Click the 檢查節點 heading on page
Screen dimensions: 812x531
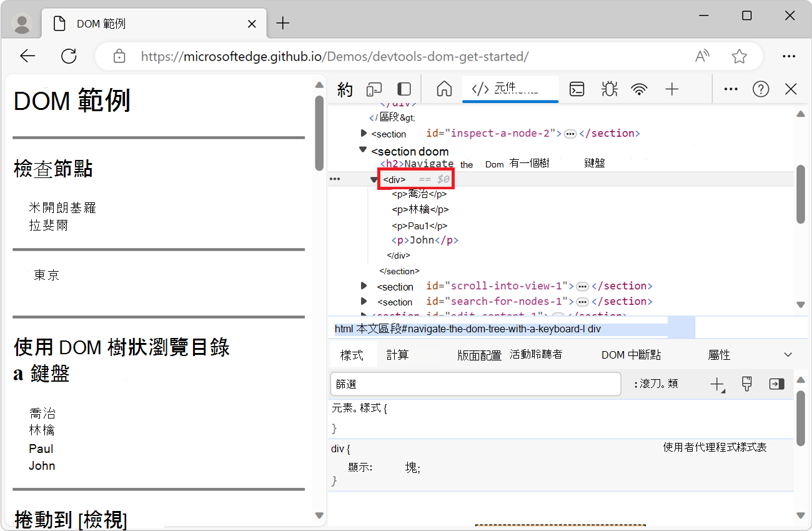click(53, 169)
